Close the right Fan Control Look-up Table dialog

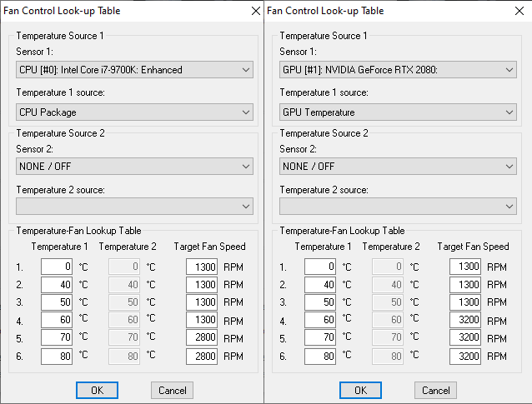click(x=518, y=11)
